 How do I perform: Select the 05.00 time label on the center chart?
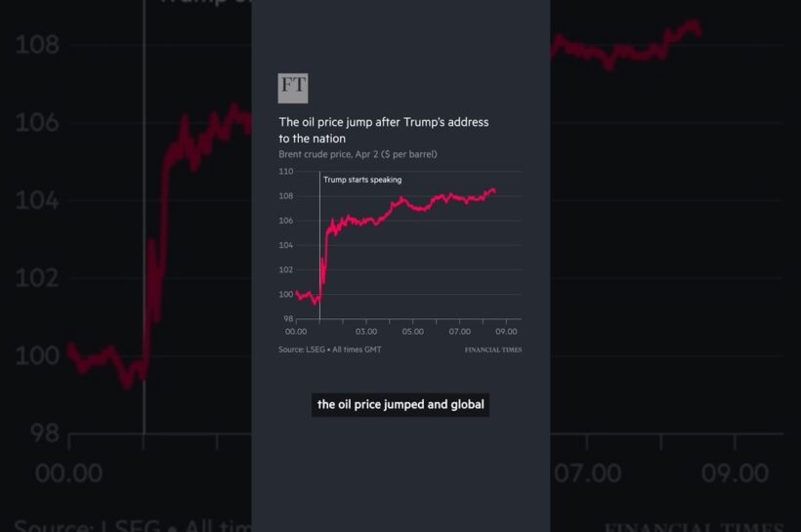pyautogui.click(x=412, y=332)
